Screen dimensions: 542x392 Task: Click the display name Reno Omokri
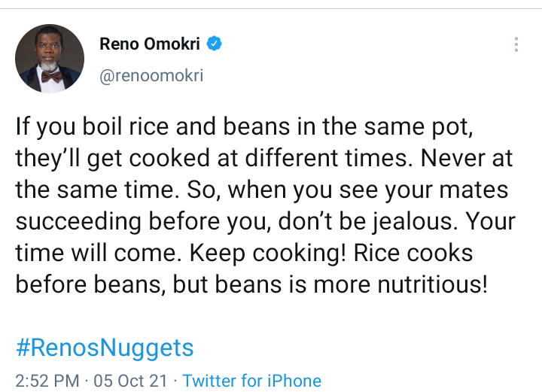coord(150,44)
